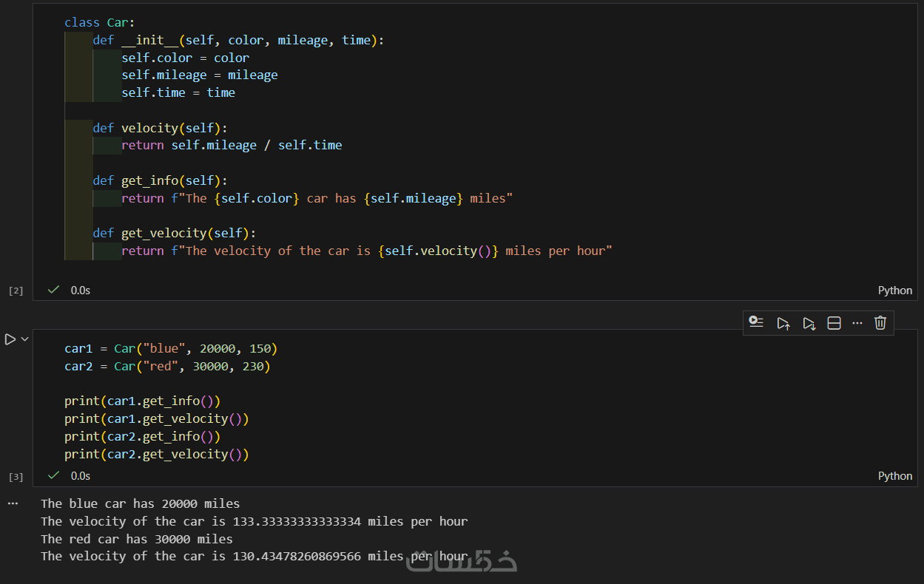Change language via first cell's Python label
The width and height of the screenshot is (924, 584).
894,291
